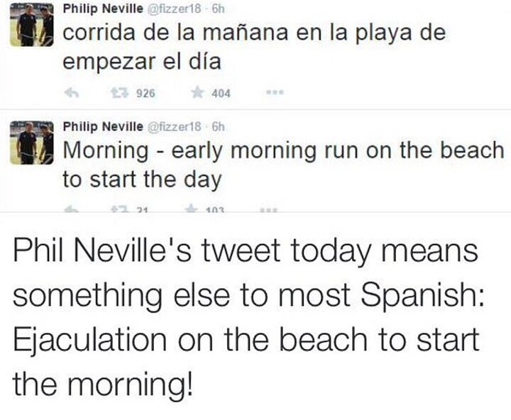
Task: Star the "early morning run" tweet
Action: (x=192, y=209)
